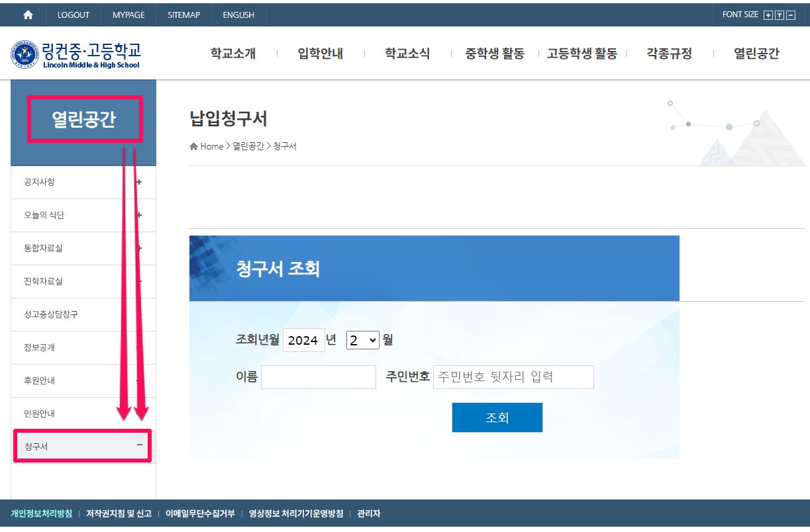Open the month dropdown for 조회년월

click(362, 340)
